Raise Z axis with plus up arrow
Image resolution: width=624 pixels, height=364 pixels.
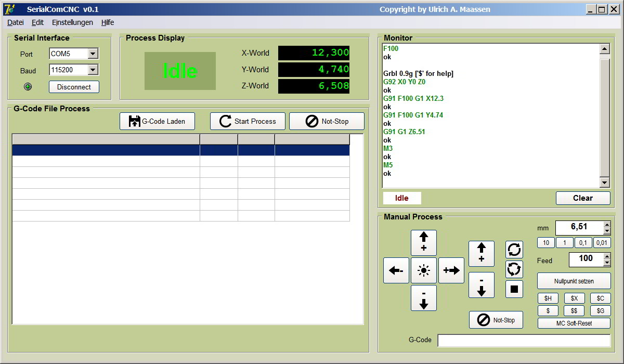click(x=482, y=254)
